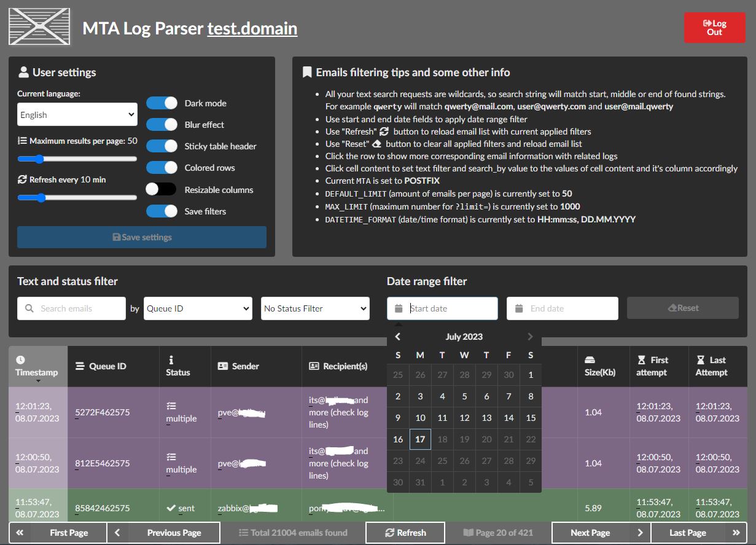
Task: Click the clock icon in Timestamp header
Action: 20,359
